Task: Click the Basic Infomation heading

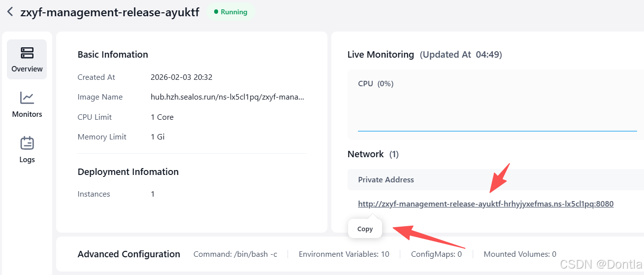Action: click(x=113, y=55)
